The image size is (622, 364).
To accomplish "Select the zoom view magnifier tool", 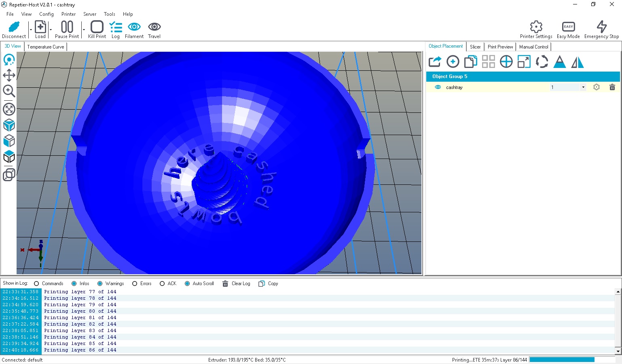I will (9, 91).
